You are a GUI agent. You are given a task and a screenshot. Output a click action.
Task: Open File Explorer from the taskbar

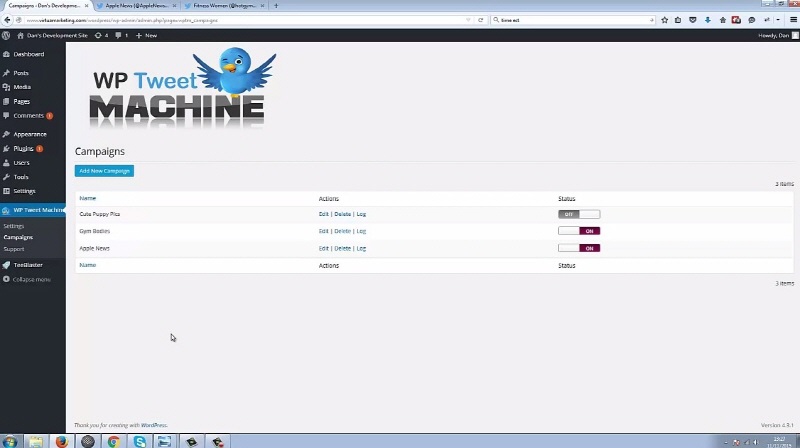click(x=36, y=441)
